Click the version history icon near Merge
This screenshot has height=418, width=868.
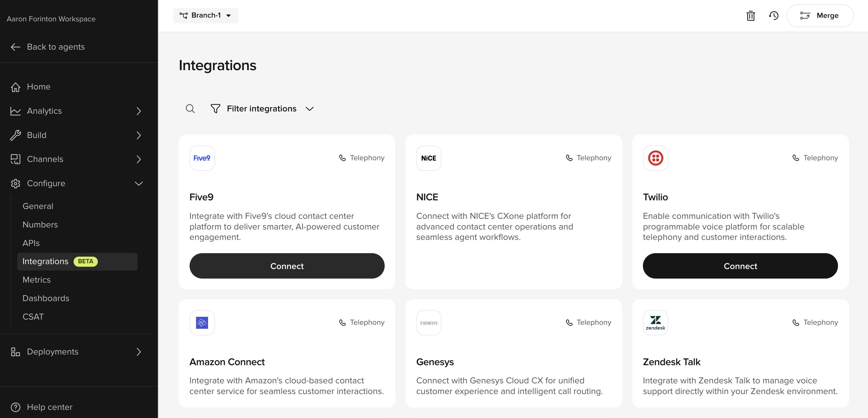tap(774, 16)
